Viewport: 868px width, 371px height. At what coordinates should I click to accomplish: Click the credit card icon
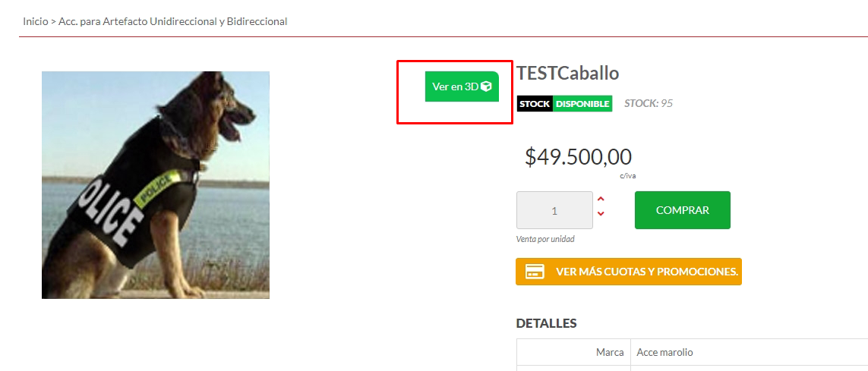(x=534, y=272)
